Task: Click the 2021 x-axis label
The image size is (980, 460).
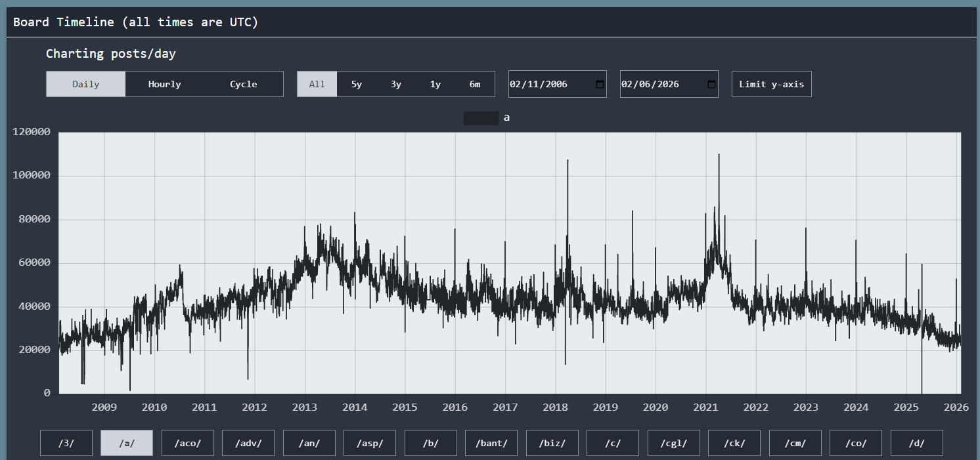Action: point(706,407)
